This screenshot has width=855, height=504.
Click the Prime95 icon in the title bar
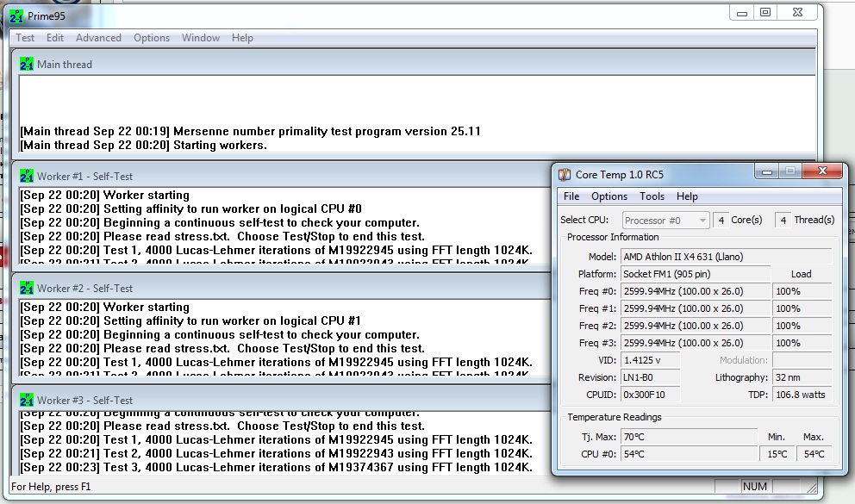coord(16,14)
